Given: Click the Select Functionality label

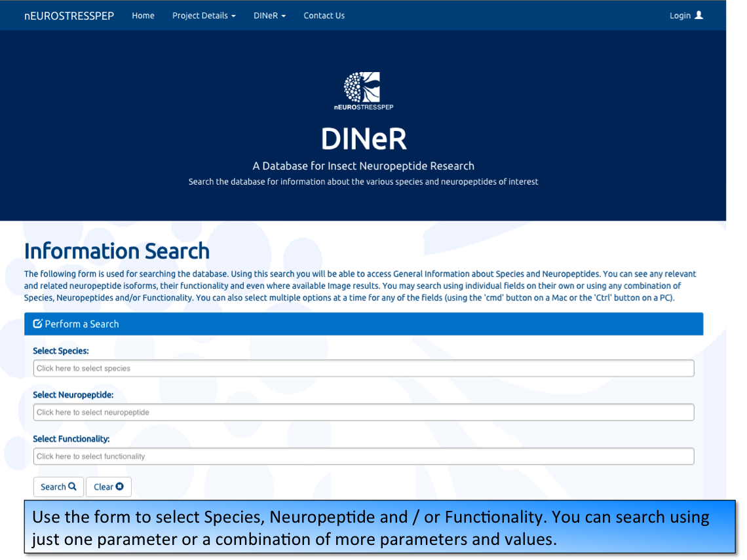Looking at the screenshot, I should (71, 439).
